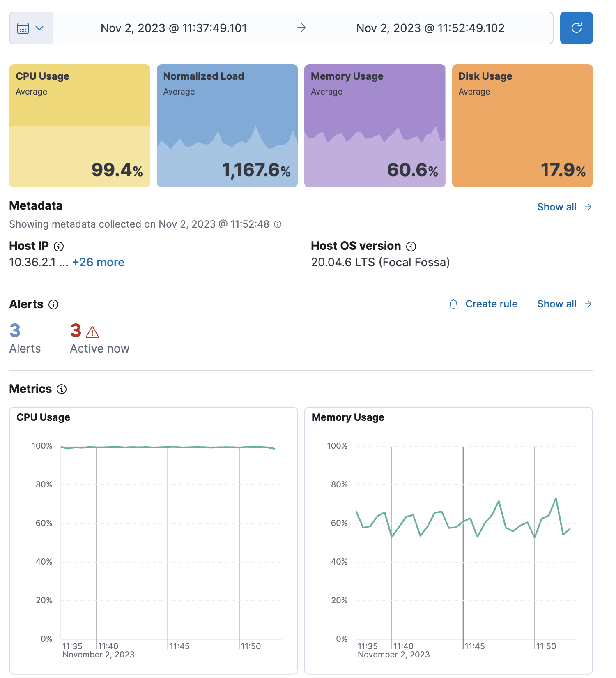Click the start date Nov 2 11:37:49.101
This screenshot has width=616, height=678.
(174, 28)
